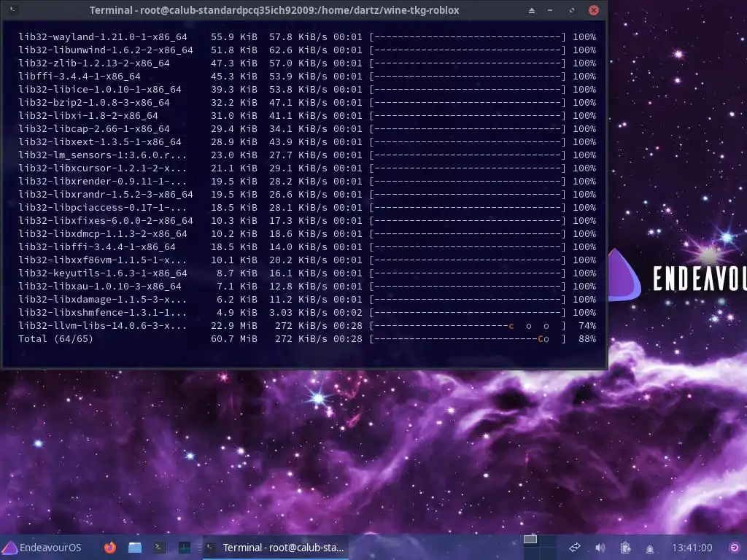Open the session logout icon
Screen dimensions: 747x560
(x=735, y=548)
